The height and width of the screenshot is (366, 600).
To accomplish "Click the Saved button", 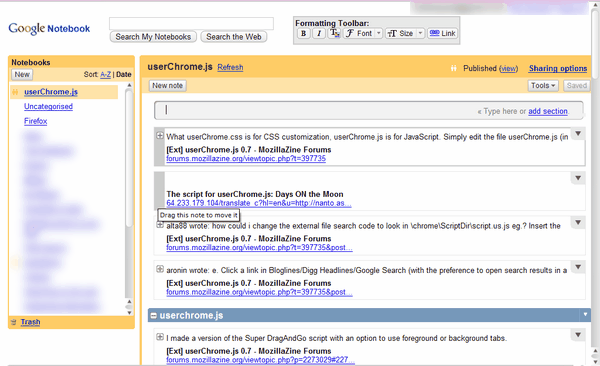I will (576, 86).
